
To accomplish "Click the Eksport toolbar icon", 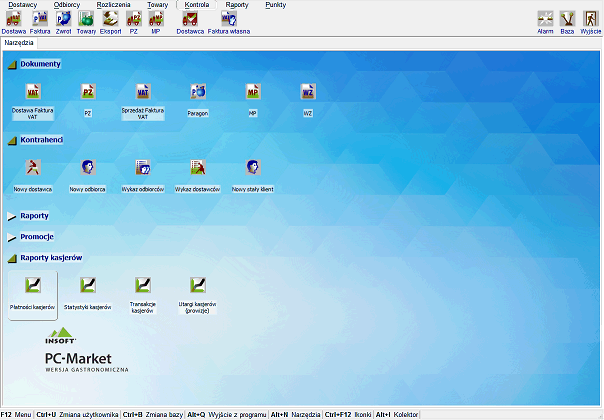I will pos(110,23).
